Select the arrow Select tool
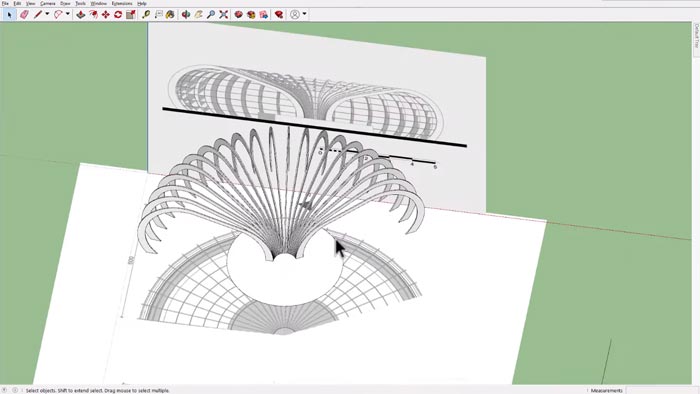This screenshot has height=394, width=700. 9,15
